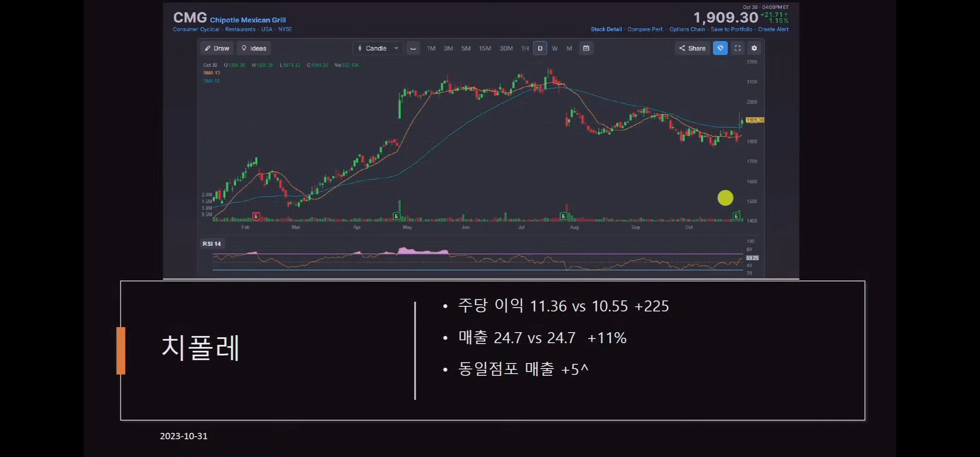The image size is (980, 457).
Task: Open chart settings gear
Action: pyautogui.click(x=754, y=48)
